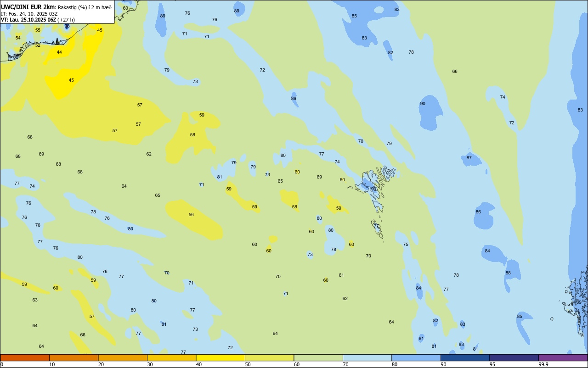
Task: Select the 10–20 orange legend swatch
Action: (73, 357)
